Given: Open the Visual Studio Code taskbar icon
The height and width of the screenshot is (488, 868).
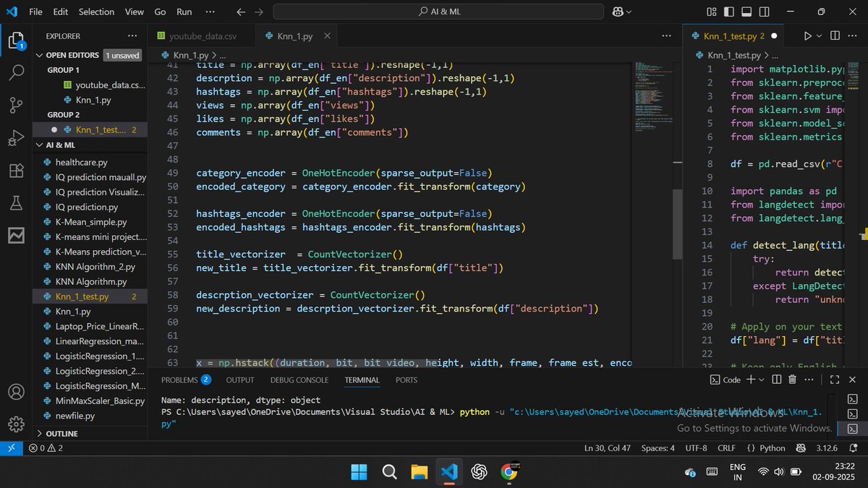Looking at the screenshot, I should [448, 472].
